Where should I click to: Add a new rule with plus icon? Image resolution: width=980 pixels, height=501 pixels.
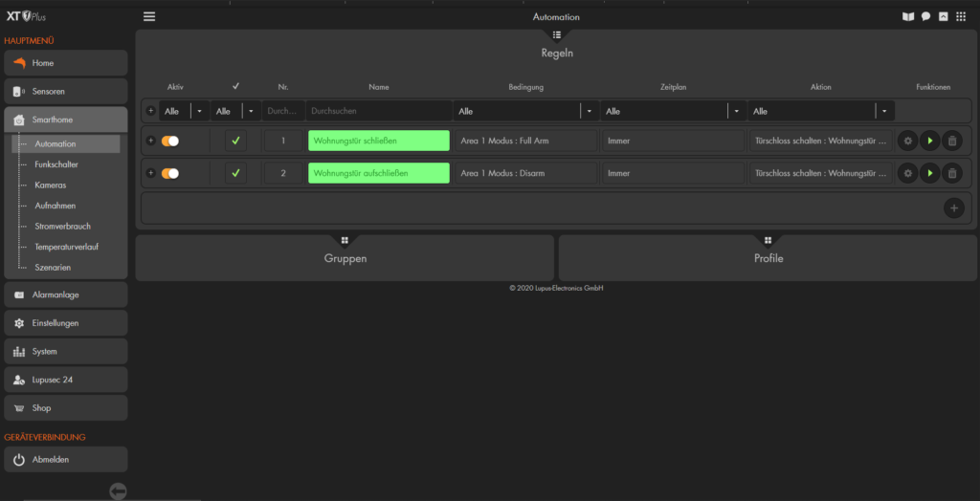[x=953, y=208]
